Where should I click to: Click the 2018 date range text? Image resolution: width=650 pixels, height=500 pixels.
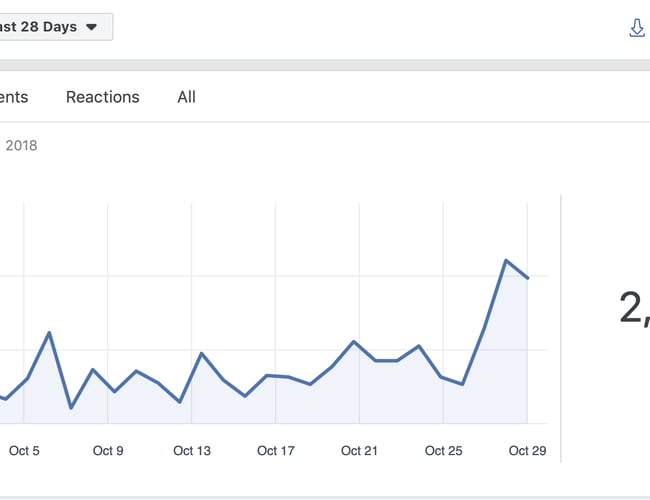tap(21, 146)
